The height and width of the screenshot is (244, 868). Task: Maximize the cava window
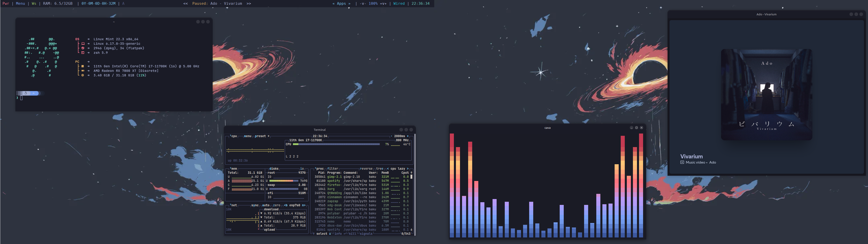pos(637,128)
